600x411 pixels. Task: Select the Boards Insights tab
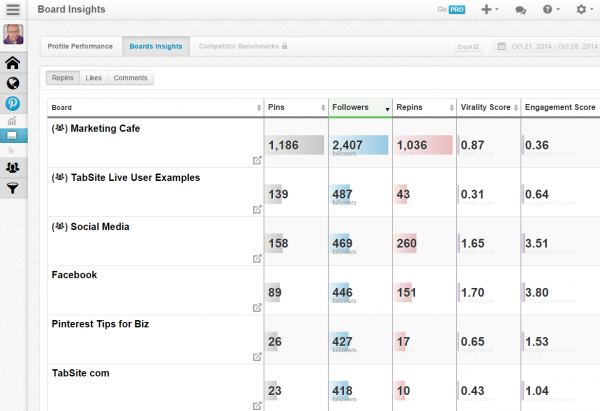154,47
